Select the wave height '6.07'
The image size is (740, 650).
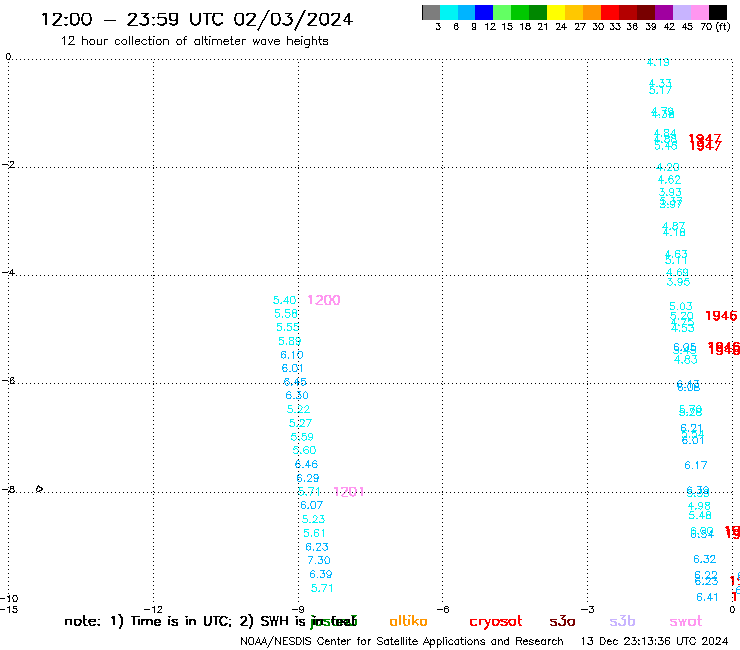point(311,505)
